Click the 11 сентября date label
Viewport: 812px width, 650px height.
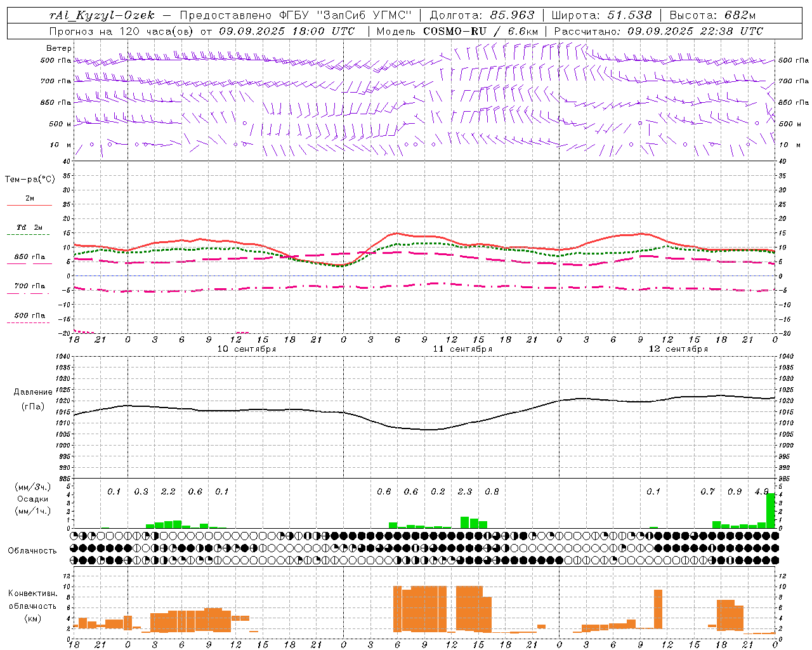462,349
